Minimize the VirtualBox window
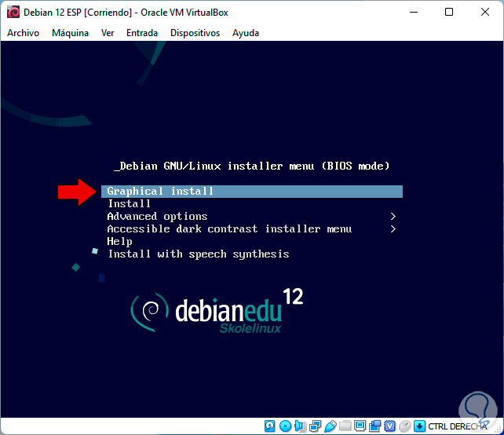Image resolution: width=504 pixels, height=435 pixels. 414,13
